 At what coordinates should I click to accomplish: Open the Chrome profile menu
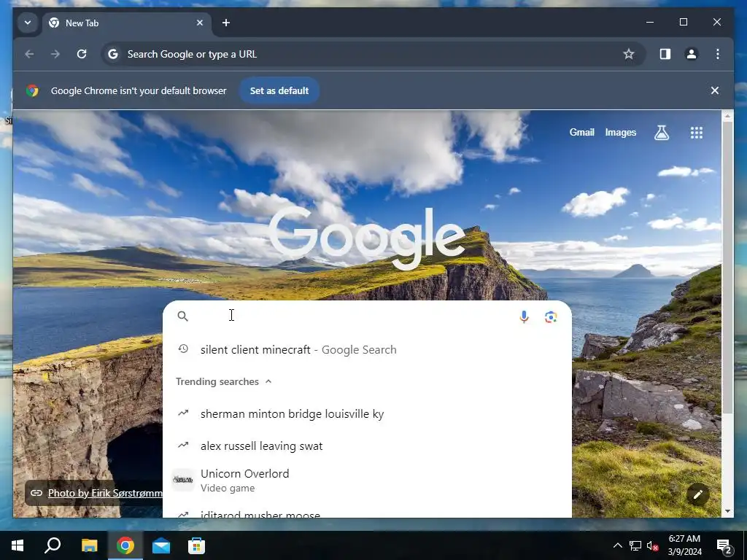point(692,54)
